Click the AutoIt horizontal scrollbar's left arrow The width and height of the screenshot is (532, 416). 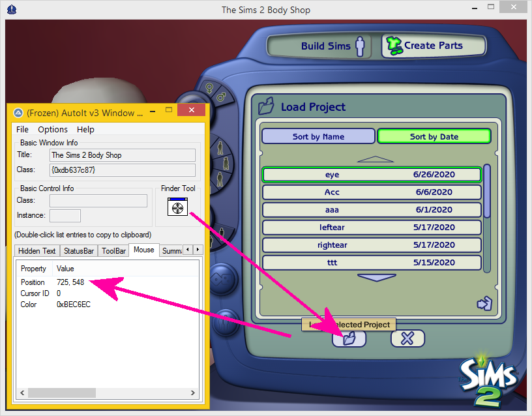22,393
